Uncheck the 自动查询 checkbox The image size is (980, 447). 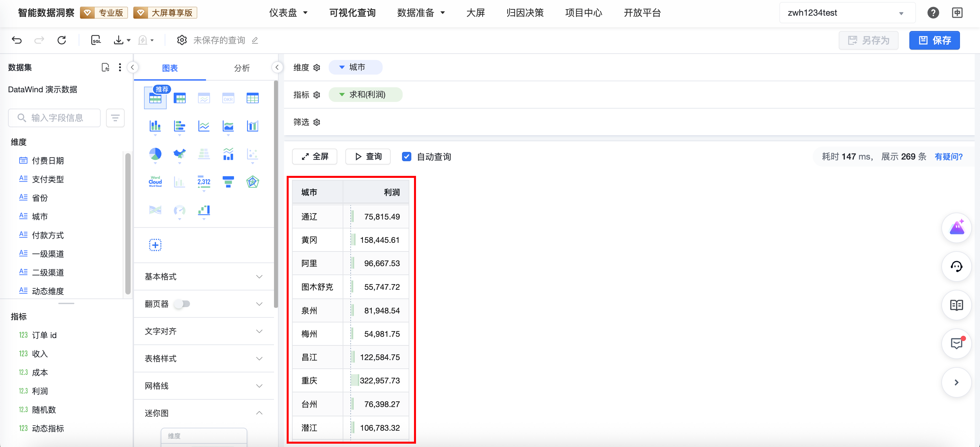click(x=406, y=157)
